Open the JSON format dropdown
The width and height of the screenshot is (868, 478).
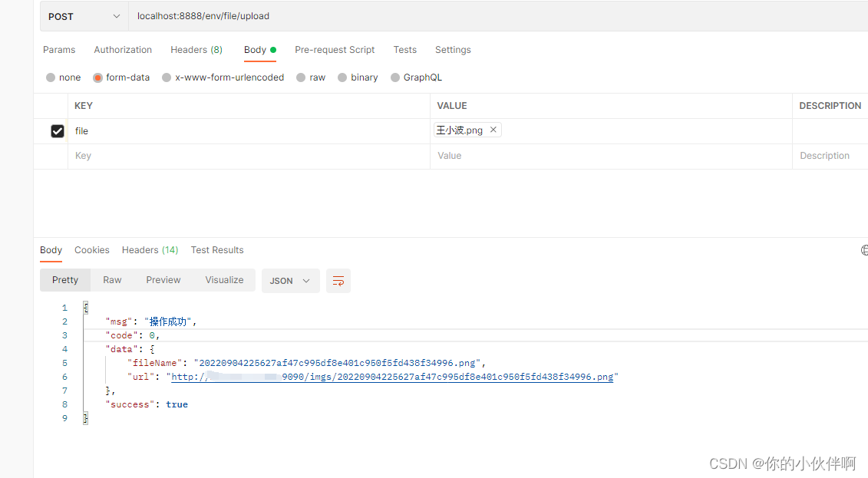290,280
